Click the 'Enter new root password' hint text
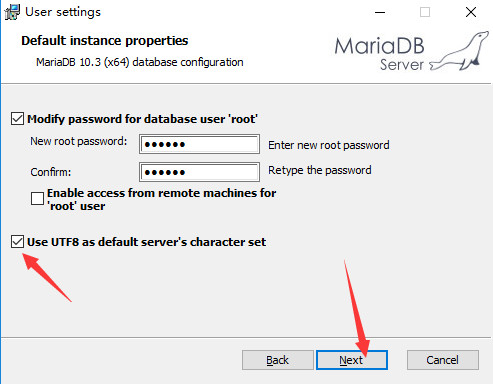The height and width of the screenshot is (384, 493). (x=329, y=145)
